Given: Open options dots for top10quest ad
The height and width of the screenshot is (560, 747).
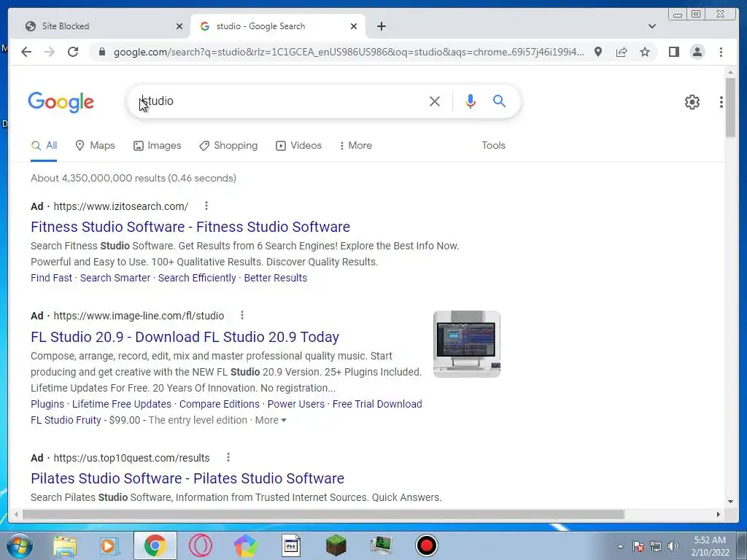Looking at the screenshot, I should (x=228, y=457).
